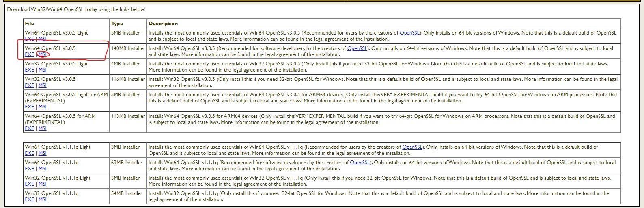644x208 pixels.
Task: Open OpenSSL link in Win64 v1.1.1q description
Action: 360,162
